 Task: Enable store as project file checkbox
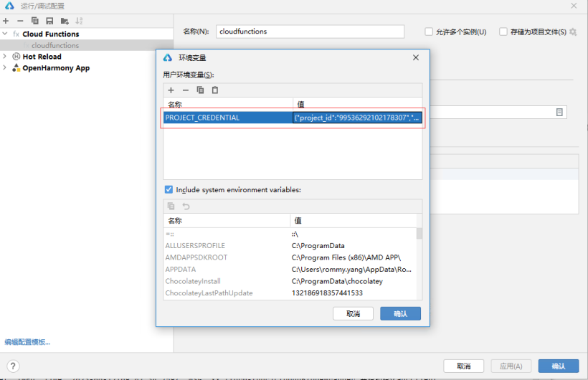pyautogui.click(x=503, y=32)
